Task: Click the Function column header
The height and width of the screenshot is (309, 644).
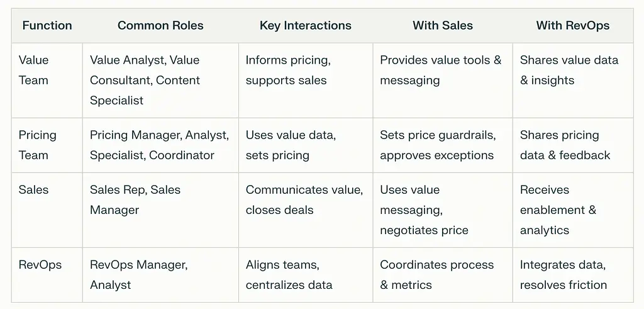Action: coord(47,26)
